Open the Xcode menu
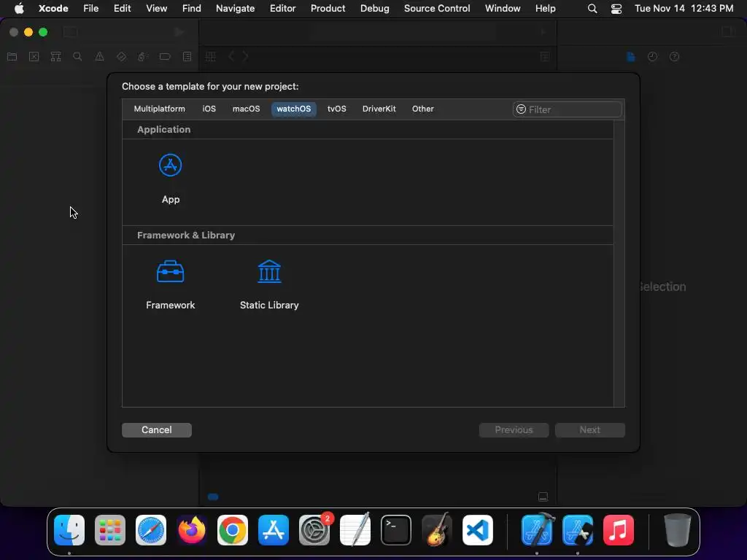The width and height of the screenshot is (747, 560). (x=53, y=8)
